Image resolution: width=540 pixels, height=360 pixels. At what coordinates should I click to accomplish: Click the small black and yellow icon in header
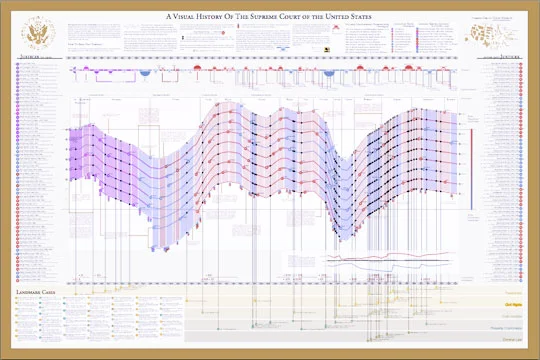point(327,50)
